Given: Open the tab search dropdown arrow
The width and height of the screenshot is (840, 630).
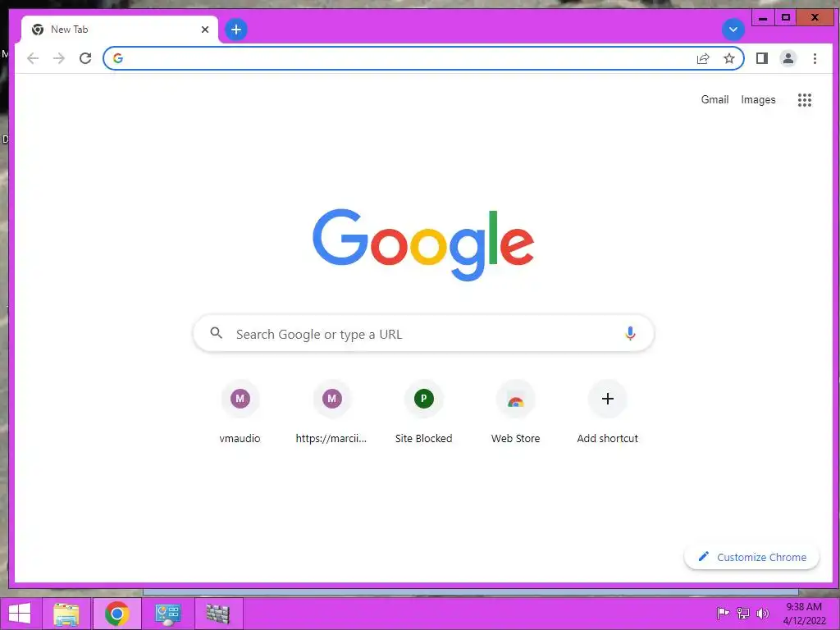Looking at the screenshot, I should (733, 30).
